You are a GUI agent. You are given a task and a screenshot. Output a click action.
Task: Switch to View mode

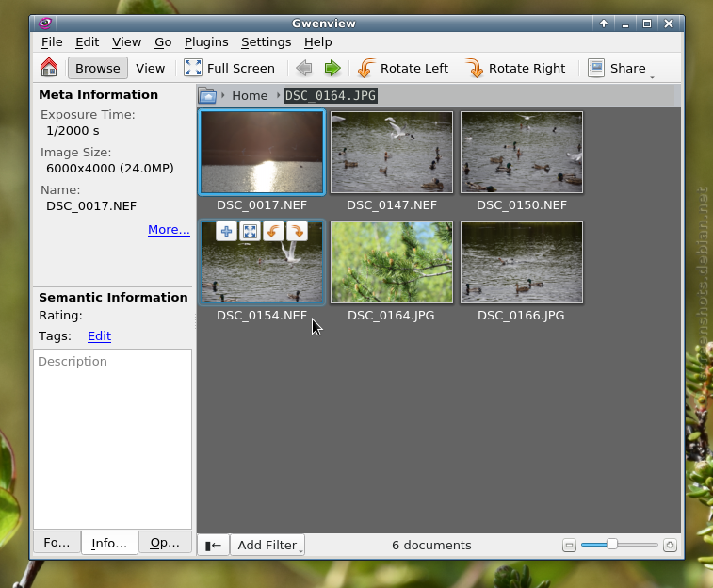click(150, 68)
